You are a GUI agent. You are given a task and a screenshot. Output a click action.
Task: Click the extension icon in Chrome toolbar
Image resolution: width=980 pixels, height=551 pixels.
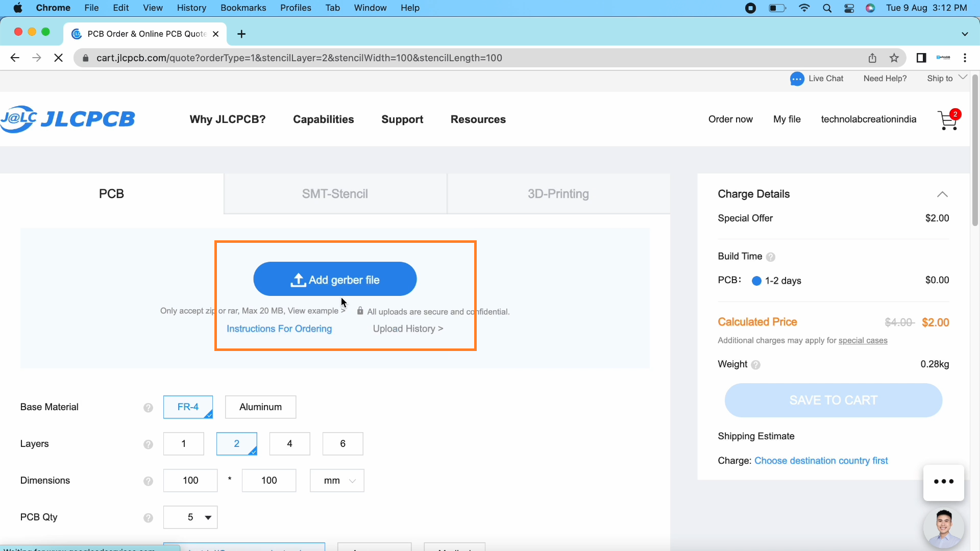943,58
